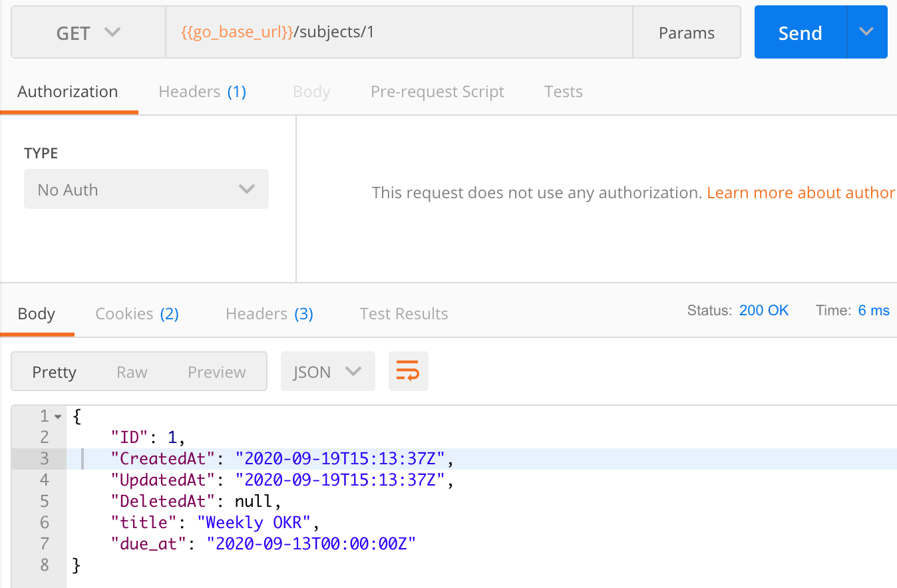Switch to the request Headers tab

pyautogui.click(x=202, y=92)
